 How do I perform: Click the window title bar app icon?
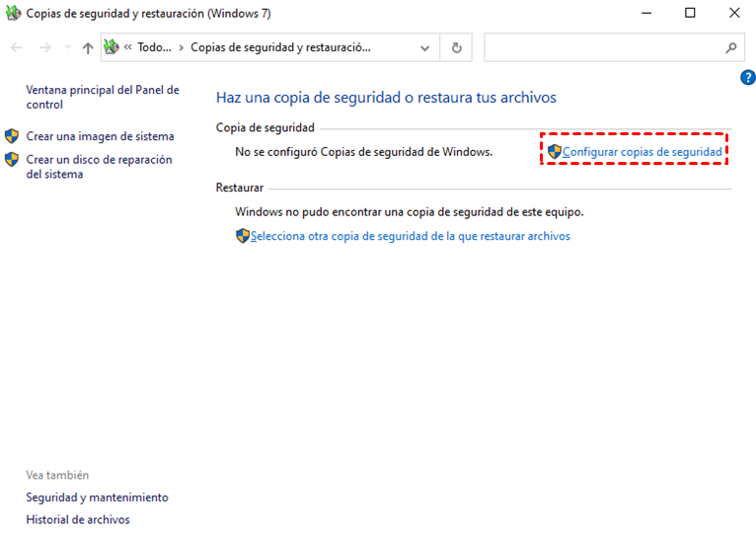point(13,13)
